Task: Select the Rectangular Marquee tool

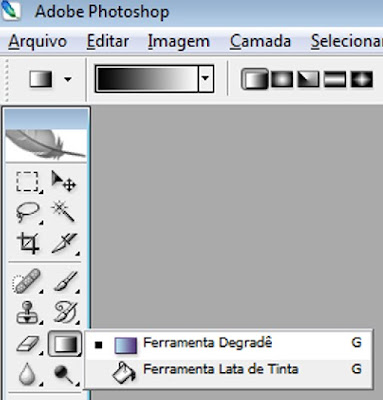Action: coord(28,181)
